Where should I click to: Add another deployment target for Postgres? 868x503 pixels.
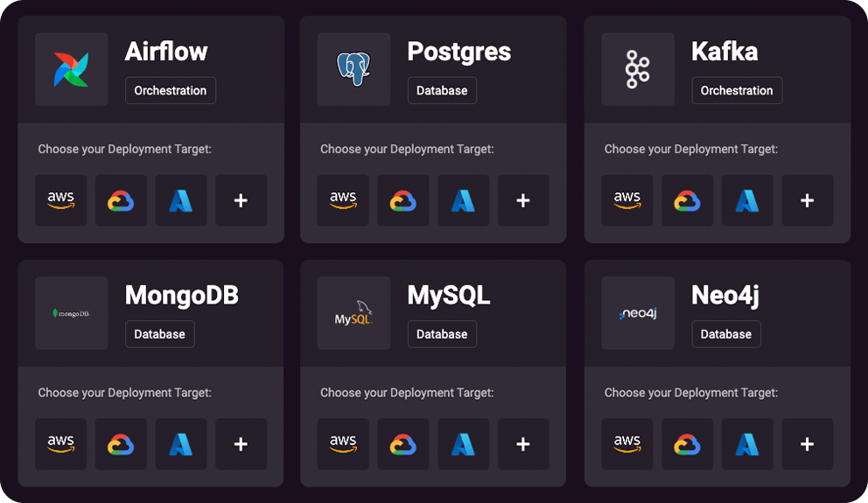pos(523,200)
